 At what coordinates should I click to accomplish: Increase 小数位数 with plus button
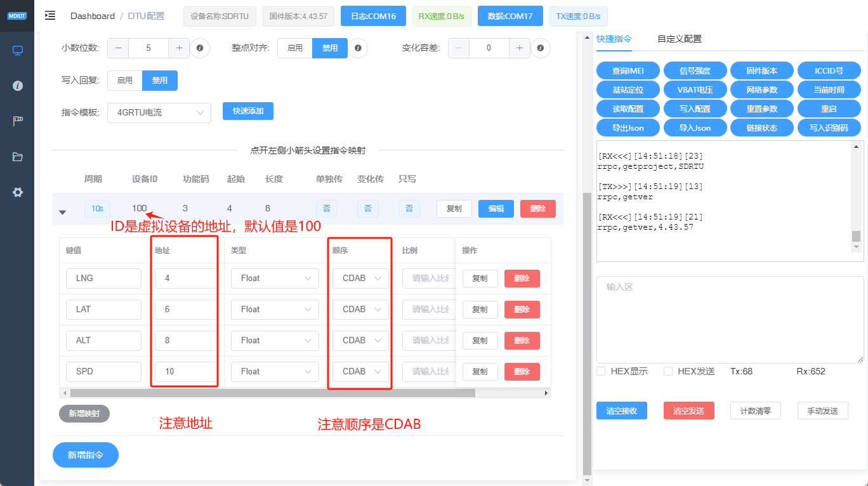point(179,48)
